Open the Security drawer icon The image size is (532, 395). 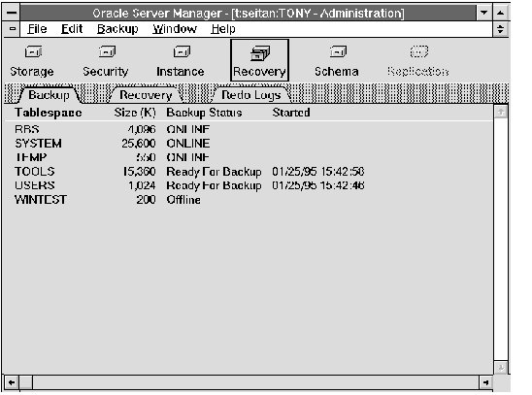pos(107,51)
